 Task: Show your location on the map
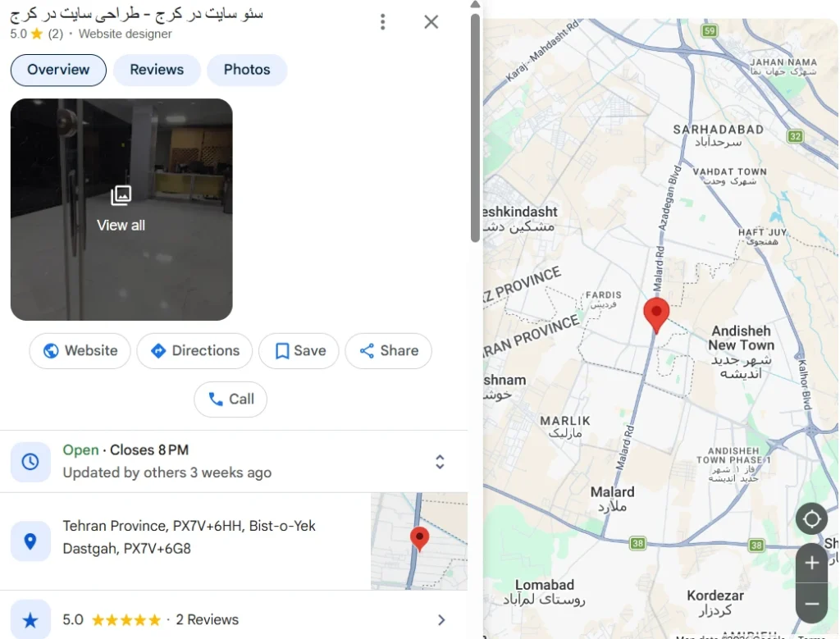coord(811,518)
